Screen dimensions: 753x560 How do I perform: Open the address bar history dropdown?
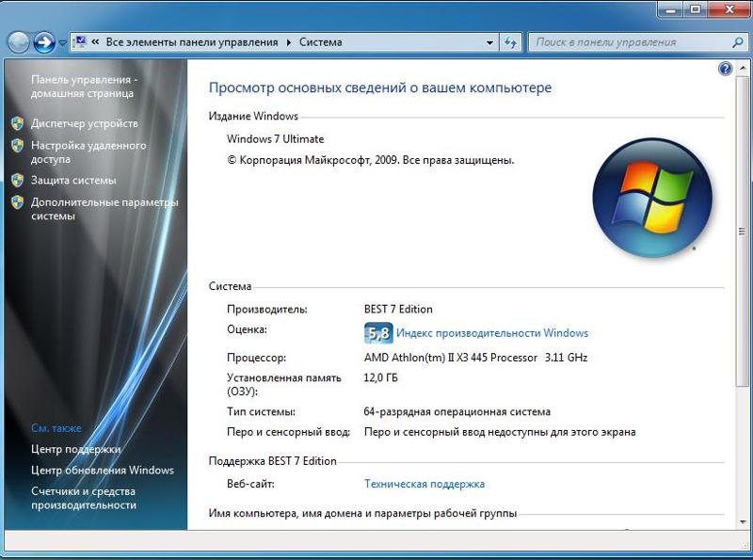click(489, 42)
